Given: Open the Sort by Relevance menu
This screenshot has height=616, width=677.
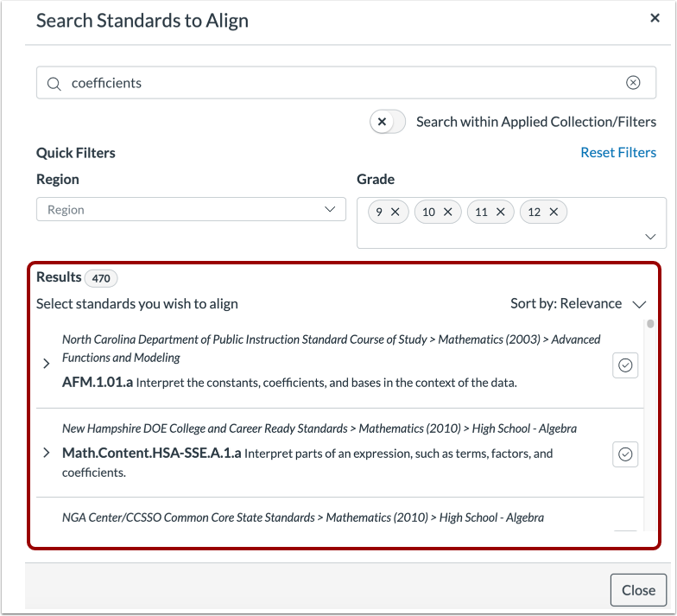Looking at the screenshot, I should click(579, 304).
